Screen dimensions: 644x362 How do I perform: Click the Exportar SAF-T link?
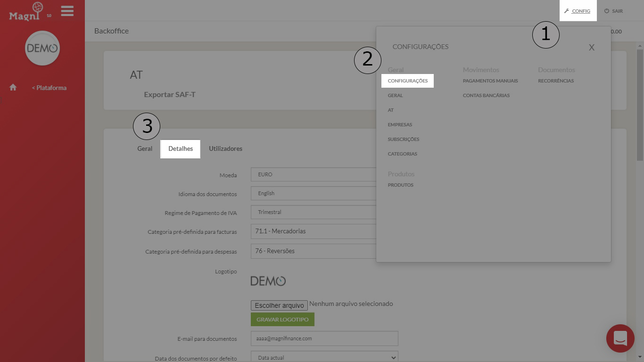(170, 94)
